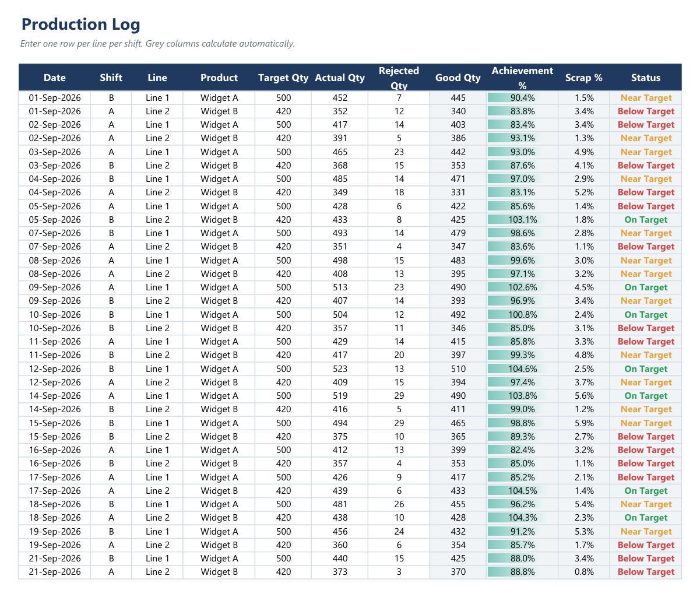The height and width of the screenshot is (597, 700).
Task: Click Good Qty 399 on 16-Sep Line 1
Action: click(458, 450)
